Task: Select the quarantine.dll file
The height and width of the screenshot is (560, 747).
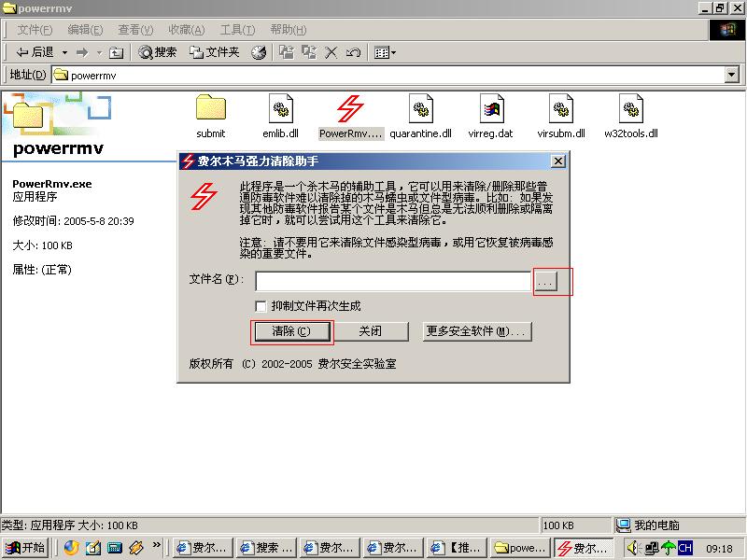Action: 421,117
